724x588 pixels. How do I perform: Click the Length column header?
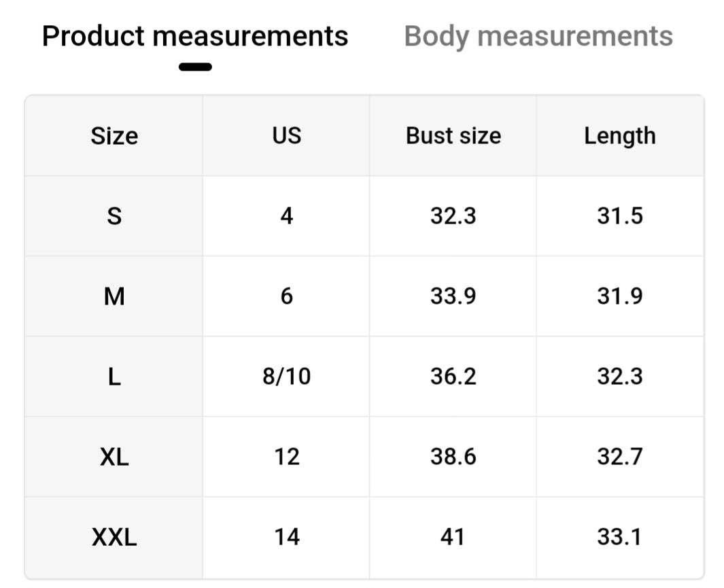619,136
